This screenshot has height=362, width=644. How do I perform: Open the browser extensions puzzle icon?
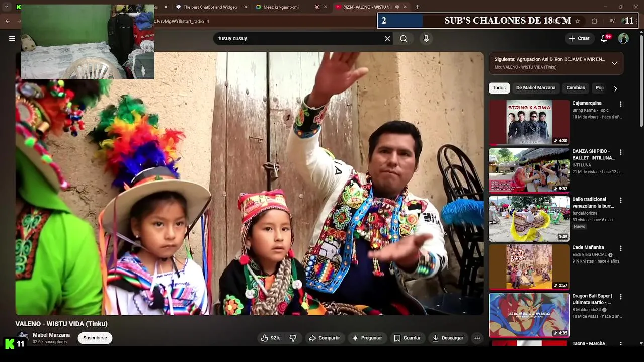tap(595, 21)
